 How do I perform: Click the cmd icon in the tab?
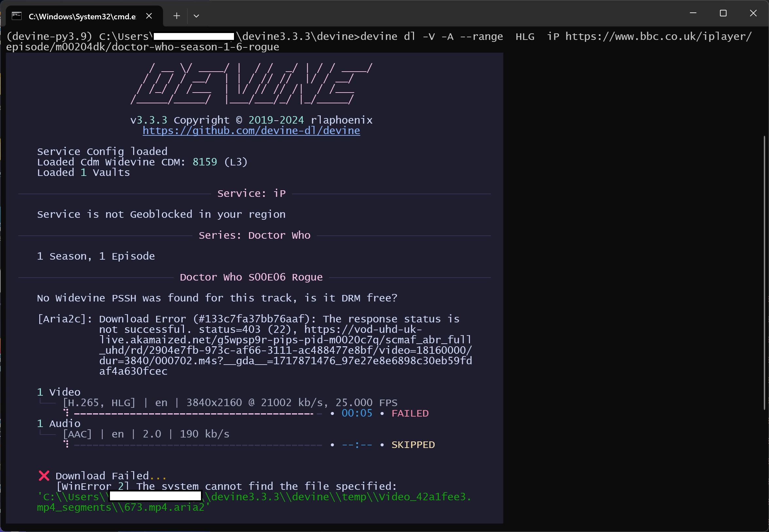17,16
